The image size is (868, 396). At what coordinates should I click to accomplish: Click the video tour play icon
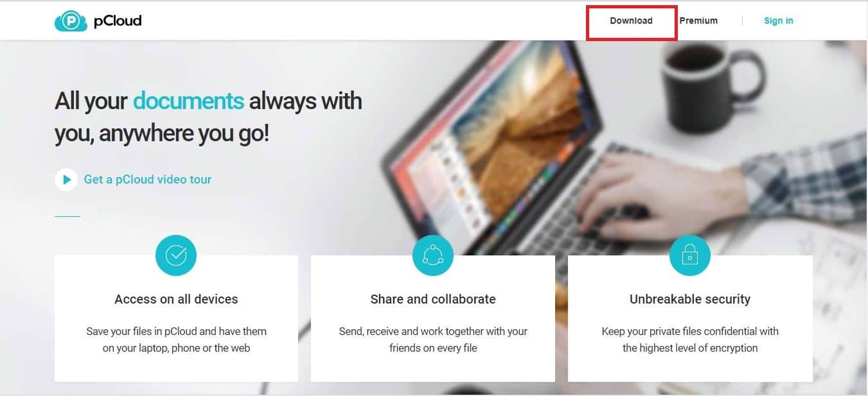pos(66,180)
